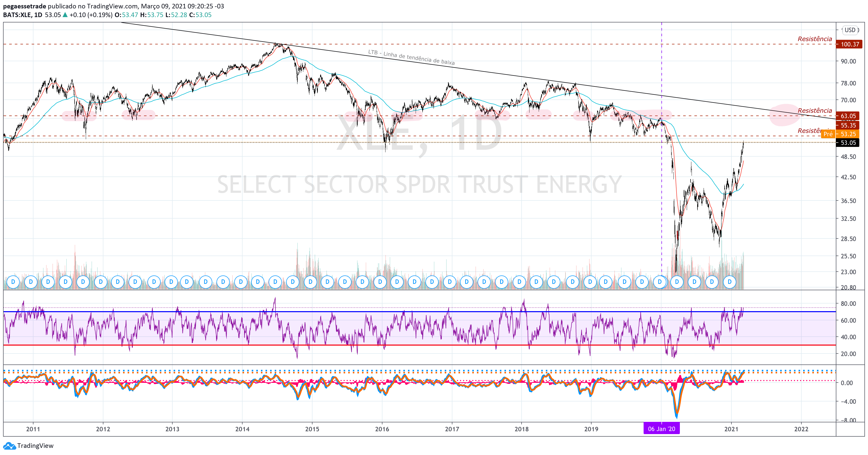Click the 2021 year label on time axis

[731, 429]
